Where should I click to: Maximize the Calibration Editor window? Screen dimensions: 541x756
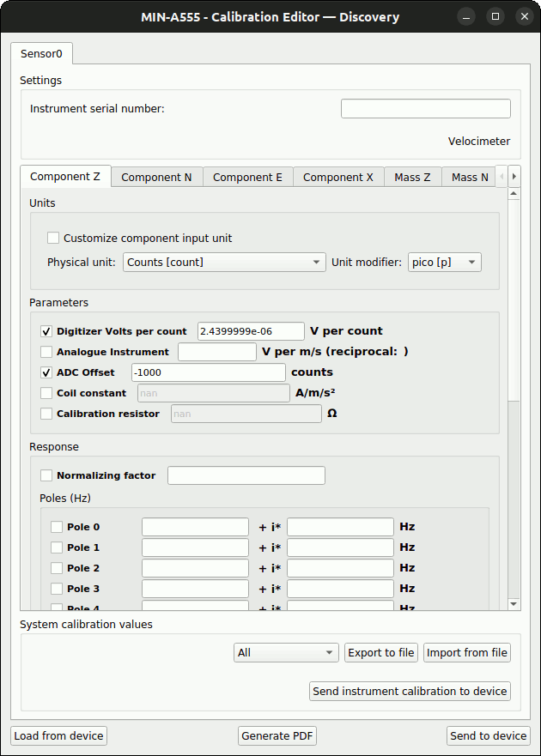(495, 17)
